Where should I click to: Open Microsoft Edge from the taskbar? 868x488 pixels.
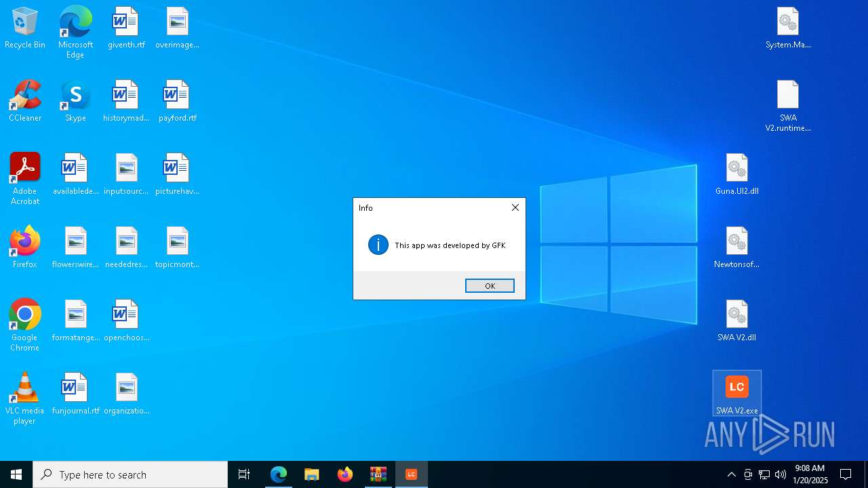point(279,474)
